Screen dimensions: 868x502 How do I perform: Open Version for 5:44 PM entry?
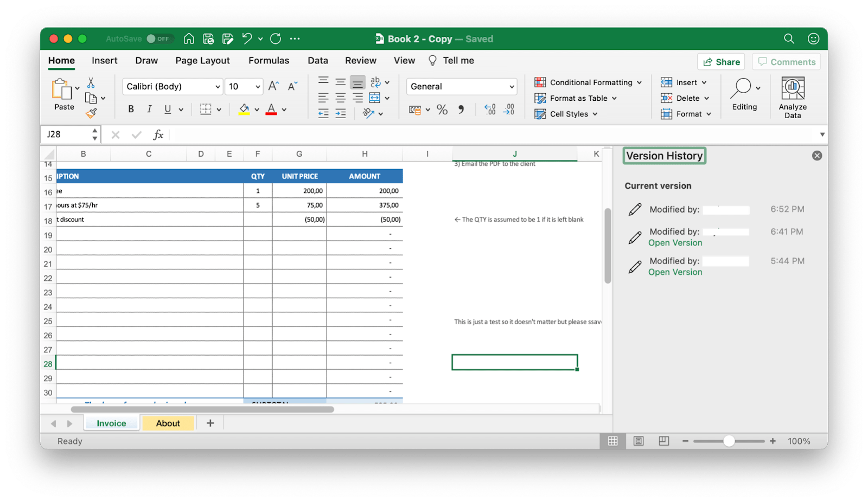click(x=675, y=272)
